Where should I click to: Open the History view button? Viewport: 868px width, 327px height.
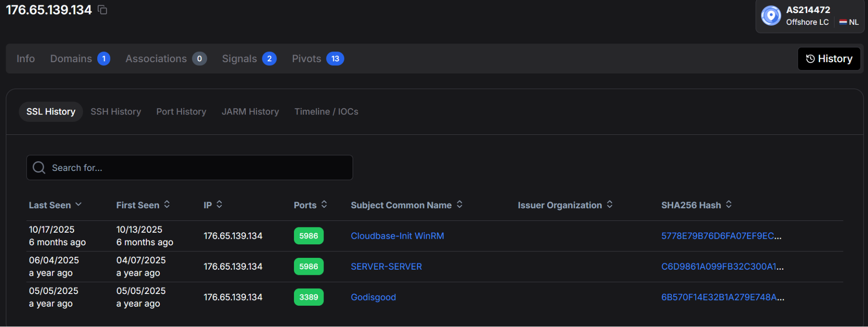tap(828, 59)
